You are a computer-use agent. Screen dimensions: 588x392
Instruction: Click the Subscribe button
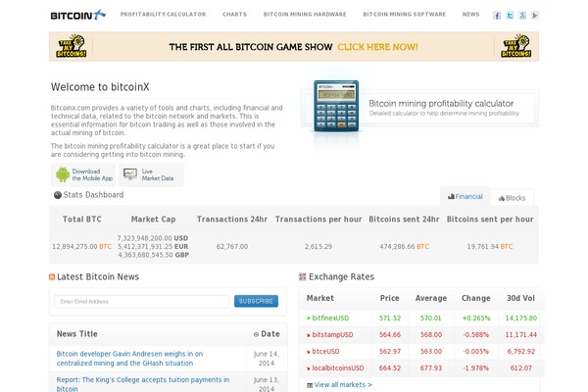click(256, 301)
